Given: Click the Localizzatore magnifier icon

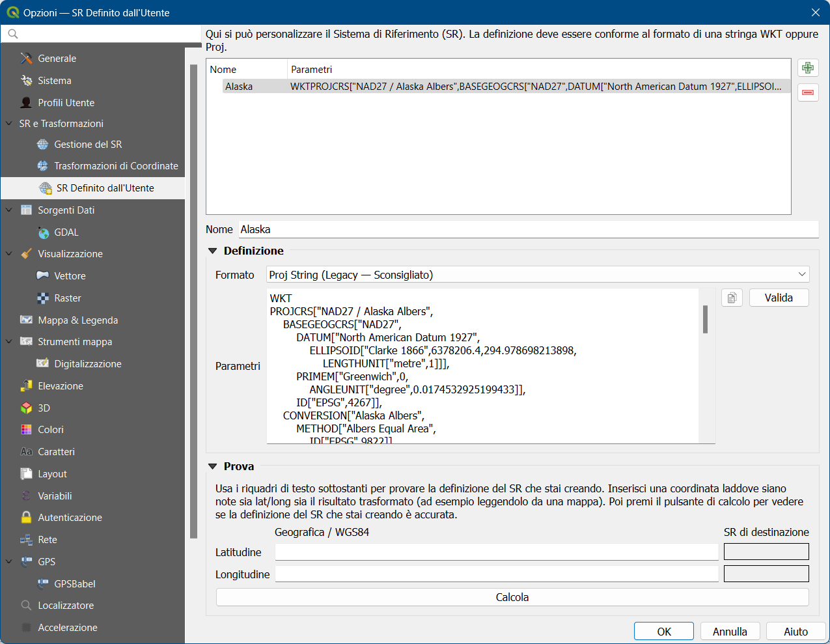Looking at the screenshot, I should tap(26, 606).
